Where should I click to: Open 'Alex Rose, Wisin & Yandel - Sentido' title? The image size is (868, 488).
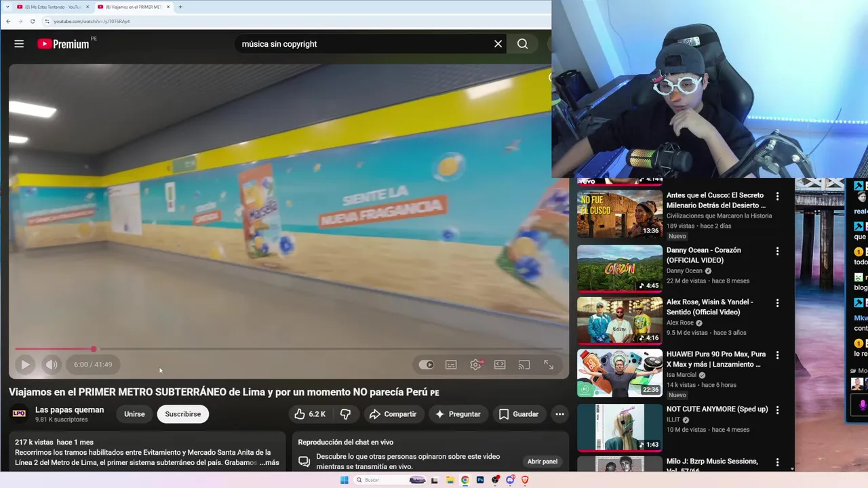710,307
